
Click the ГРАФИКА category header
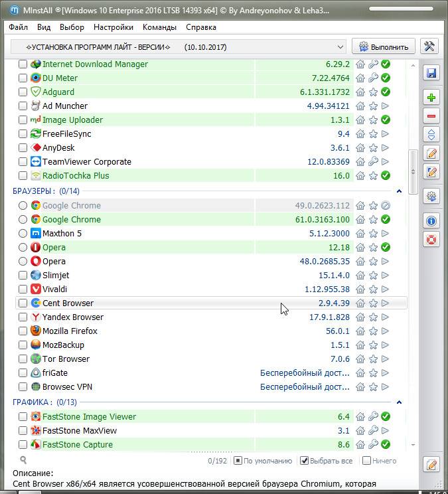(44, 402)
